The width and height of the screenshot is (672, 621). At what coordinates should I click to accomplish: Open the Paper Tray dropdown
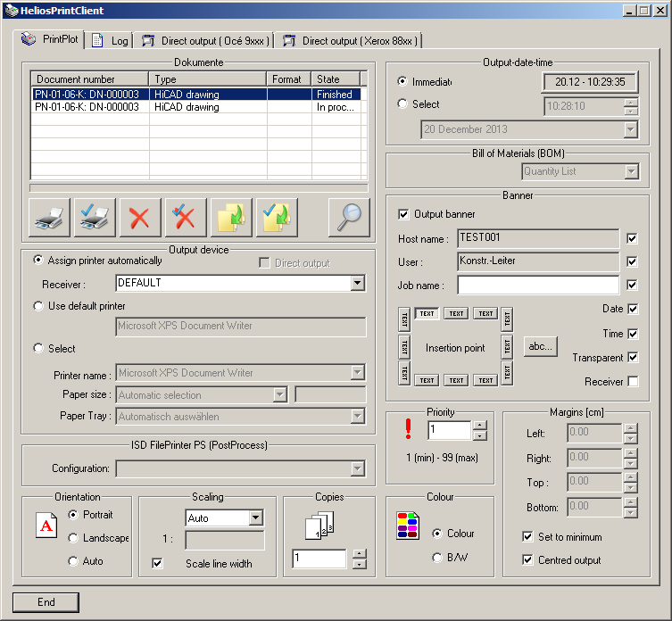(x=358, y=416)
